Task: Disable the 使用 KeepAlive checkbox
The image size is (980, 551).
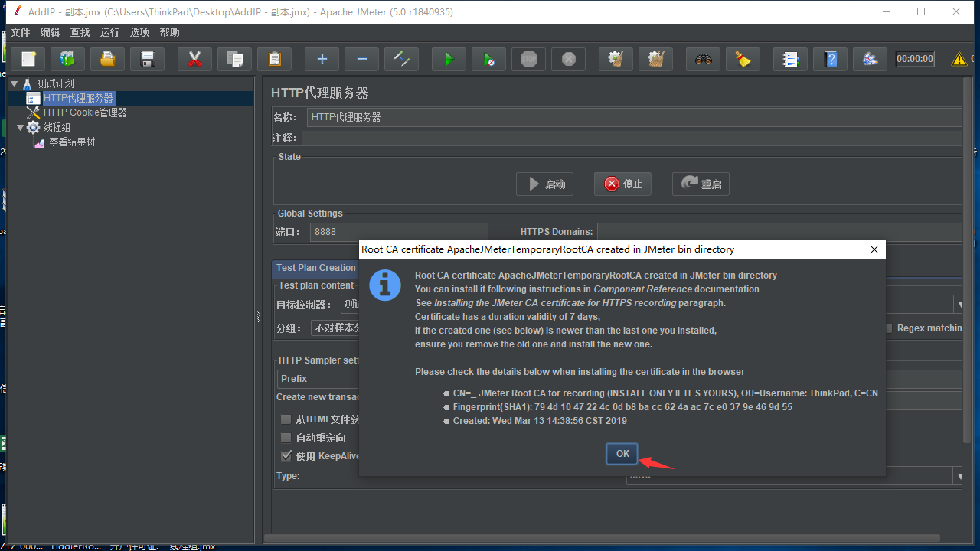Action: (286, 456)
